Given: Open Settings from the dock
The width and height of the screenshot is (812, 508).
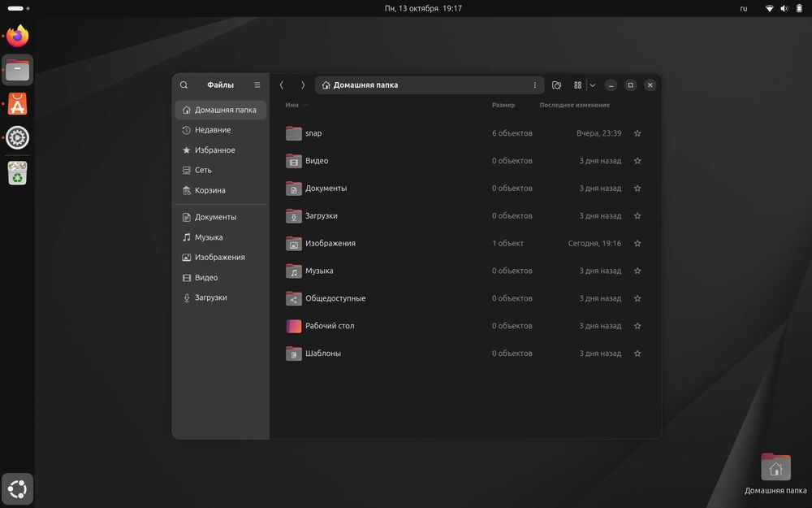Looking at the screenshot, I should pos(18,138).
